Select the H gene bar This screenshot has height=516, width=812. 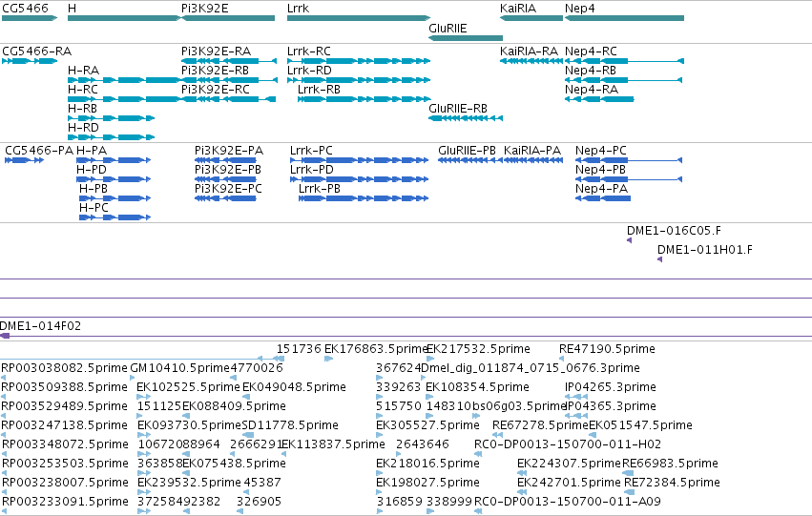[124, 18]
